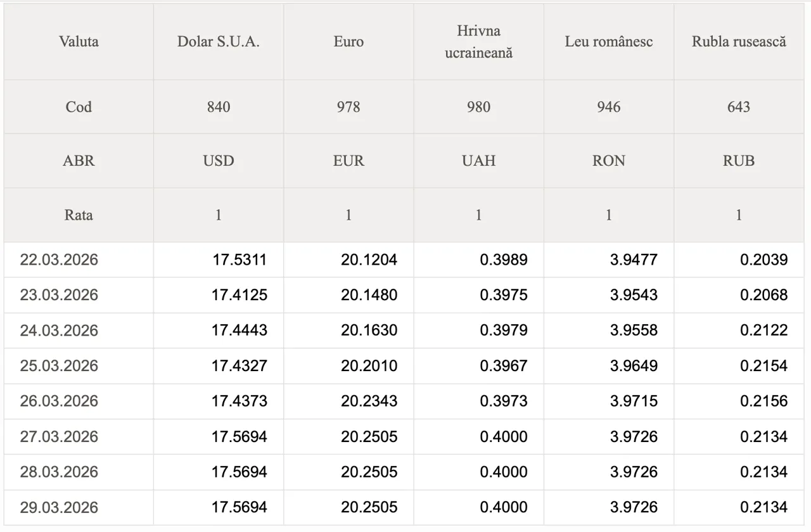Click the Dolar S.U.A. column header
The image size is (811, 532).
click(219, 42)
